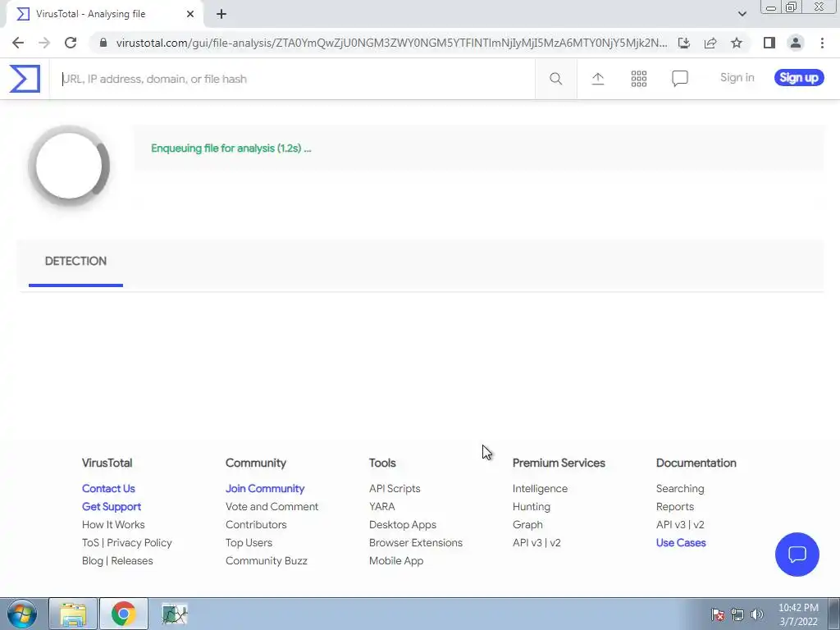Open the Graph link
The image size is (840, 630).
pos(527,524)
